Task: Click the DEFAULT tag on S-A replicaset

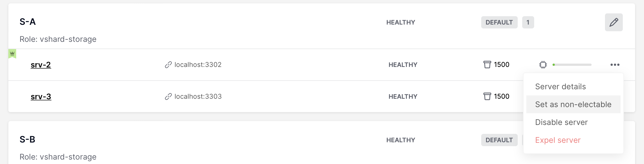Action: pos(499,22)
